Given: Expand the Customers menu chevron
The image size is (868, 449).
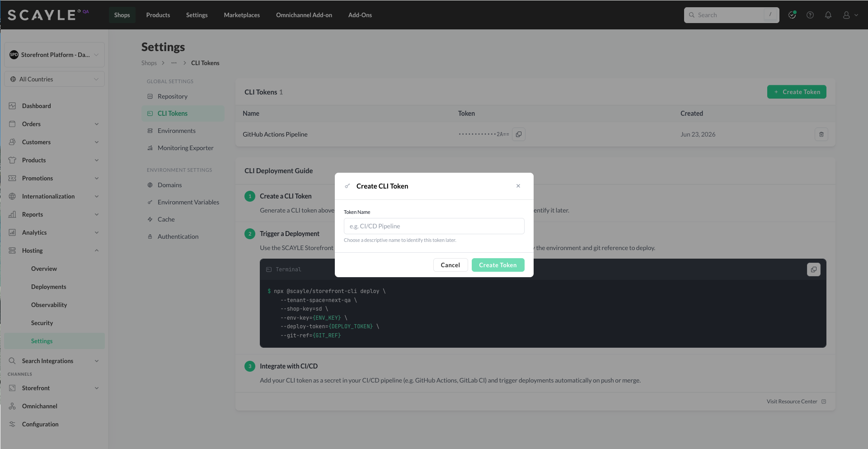Looking at the screenshot, I should 97,142.
